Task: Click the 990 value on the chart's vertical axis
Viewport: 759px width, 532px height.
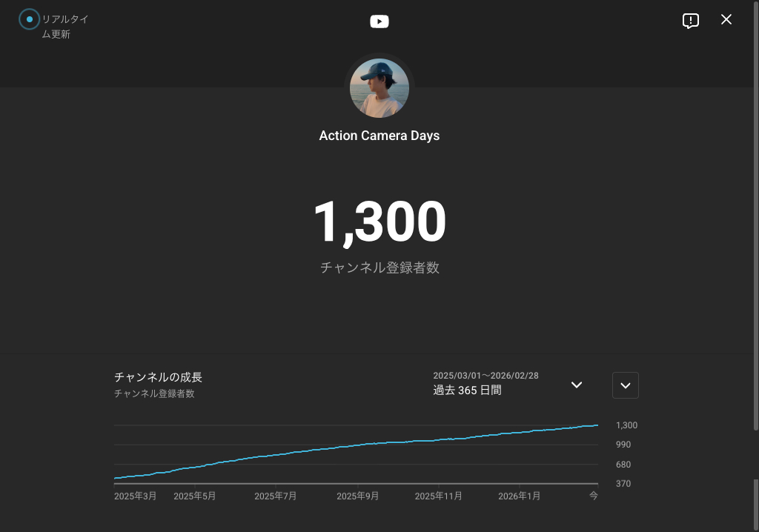Action: point(623,445)
